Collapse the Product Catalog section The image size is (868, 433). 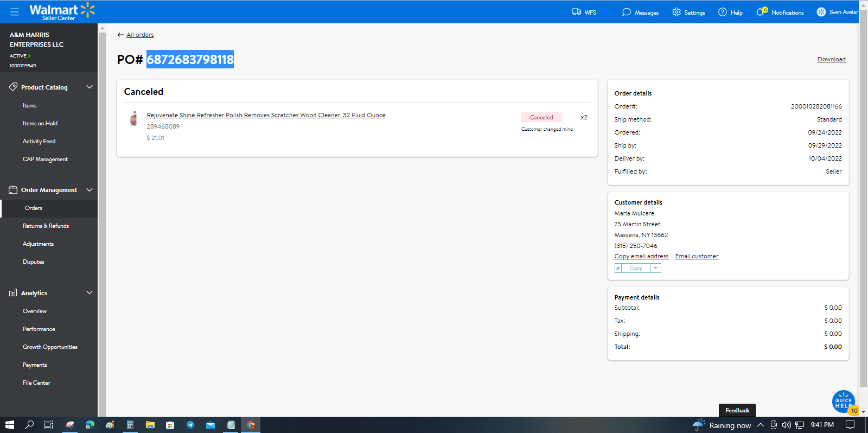tap(90, 87)
